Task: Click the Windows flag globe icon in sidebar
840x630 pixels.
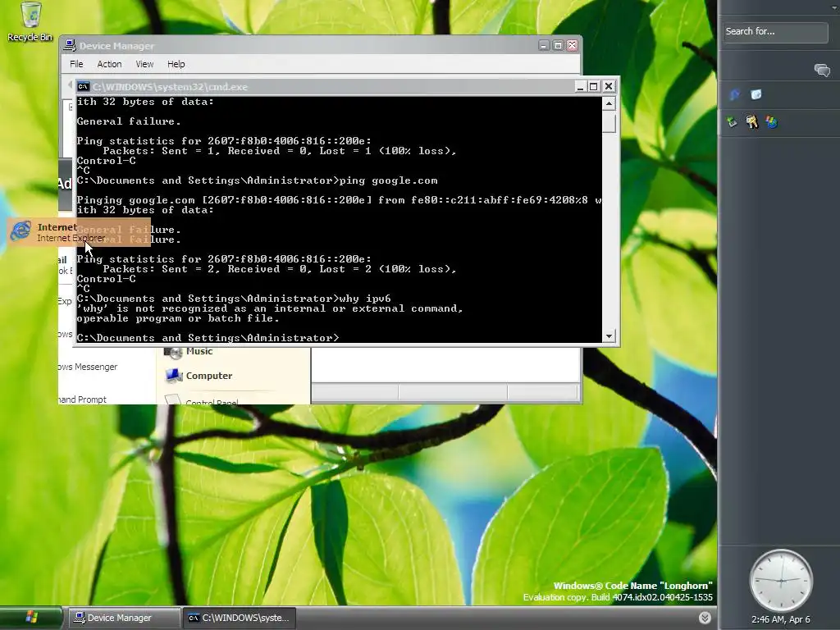Action: [x=771, y=122]
